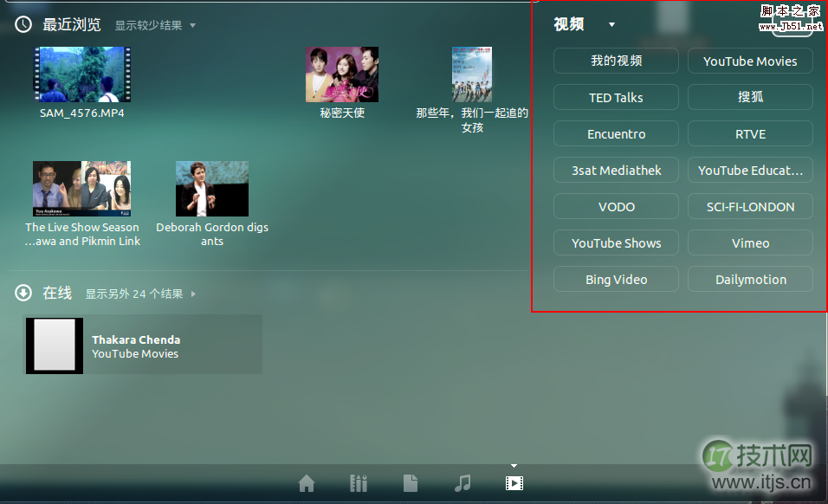The height and width of the screenshot is (504, 828).
Task: Toggle the Encuentro filter
Action: [x=617, y=133]
